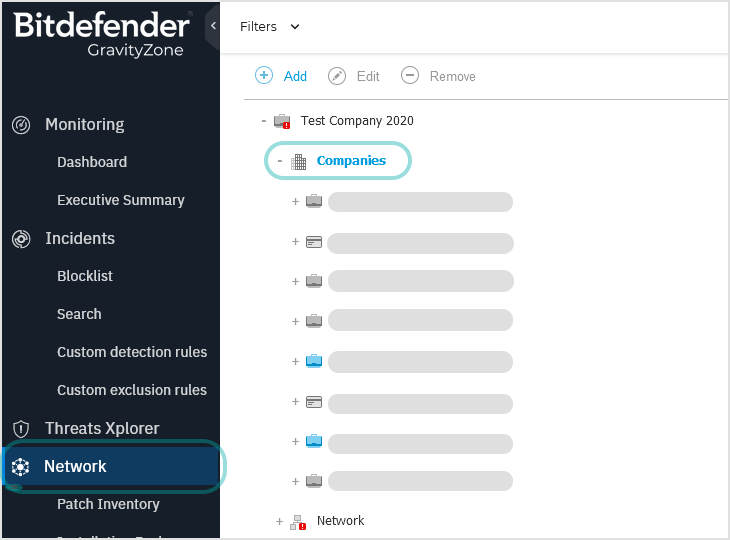Click the fifth row's blue briefcase icon
The image size is (730, 540).
click(314, 361)
